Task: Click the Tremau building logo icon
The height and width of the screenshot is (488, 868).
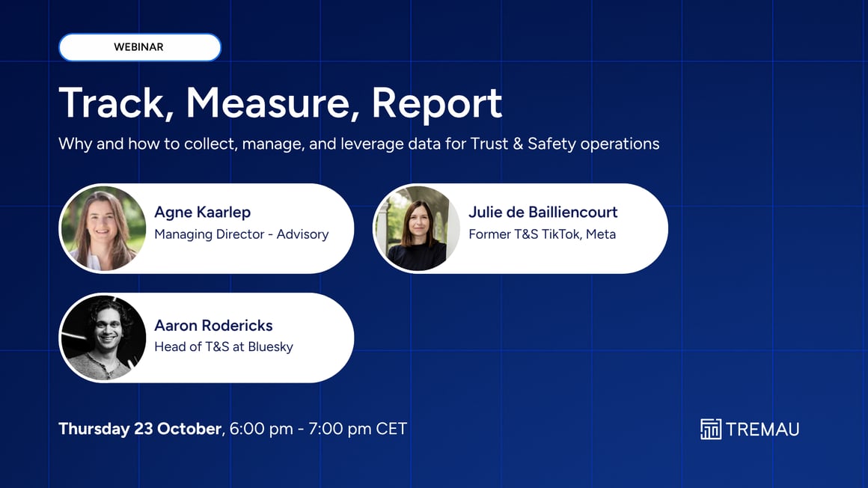Action: pyautogui.click(x=710, y=429)
